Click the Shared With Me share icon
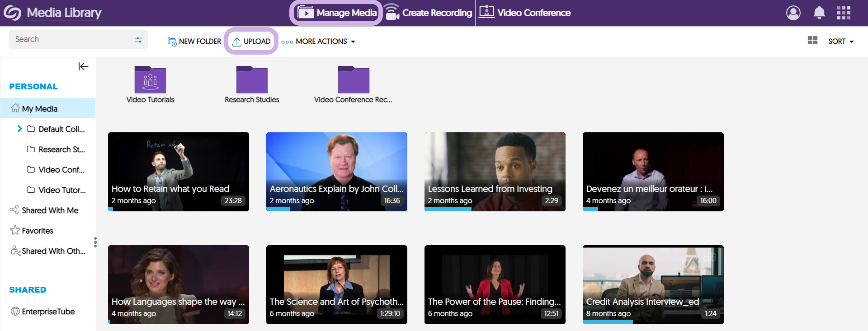The image size is (868, 331). [14, 210]
